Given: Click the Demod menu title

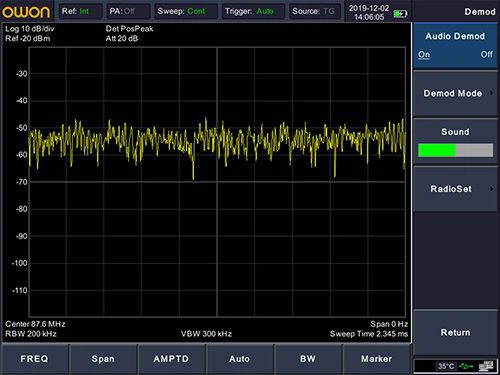Looking at the screenshot, I should point(480,12).
